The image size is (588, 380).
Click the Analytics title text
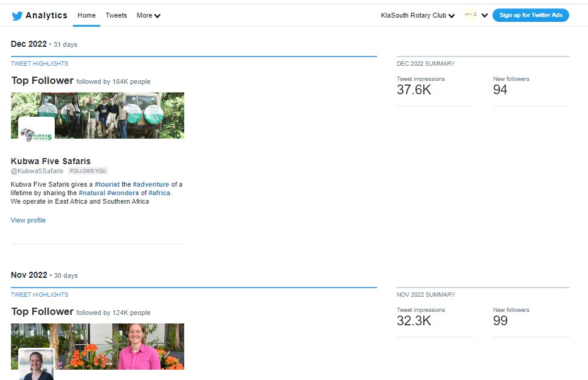[46, 15]
